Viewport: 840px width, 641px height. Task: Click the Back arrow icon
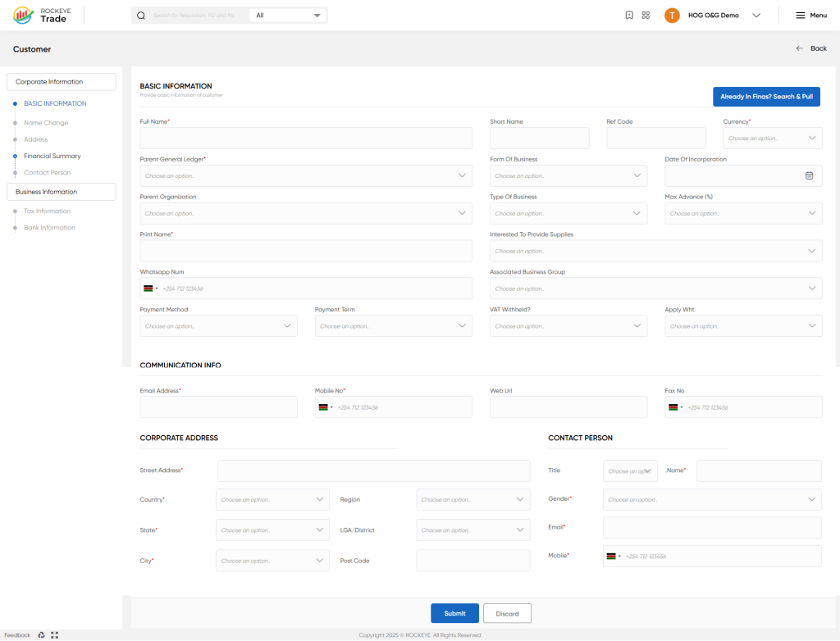[x=799, y=48]
